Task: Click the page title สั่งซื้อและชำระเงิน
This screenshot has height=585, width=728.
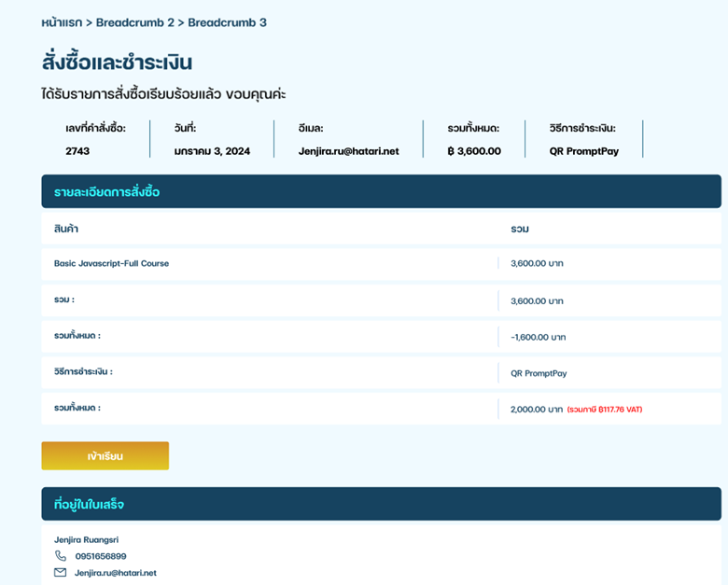Action: (x=117, y=62)
